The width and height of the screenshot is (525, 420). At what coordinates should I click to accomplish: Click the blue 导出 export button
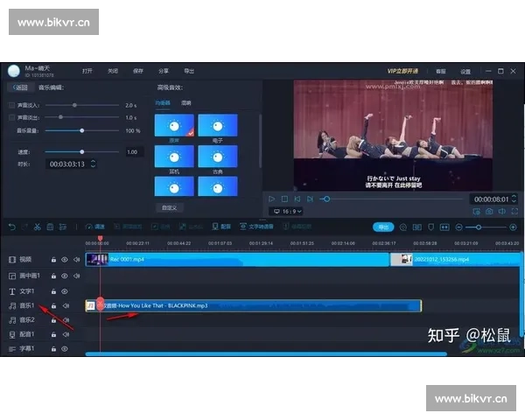[383, 227]
